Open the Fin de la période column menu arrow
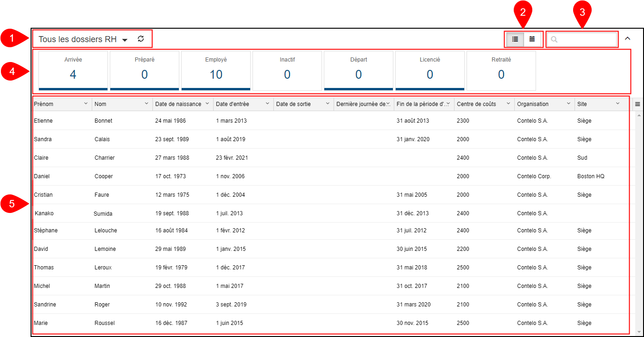Viewport: 644px width, 337px height. (x=448, y=104)
